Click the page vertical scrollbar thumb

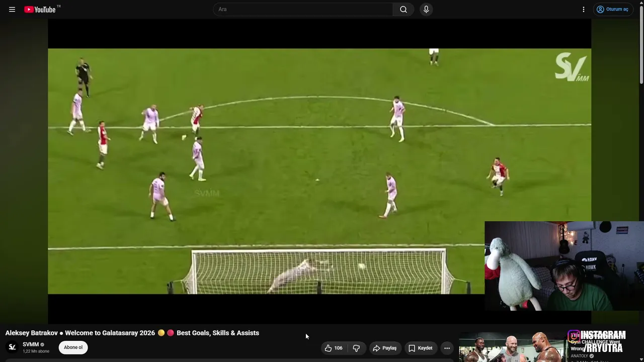point(641,44)
